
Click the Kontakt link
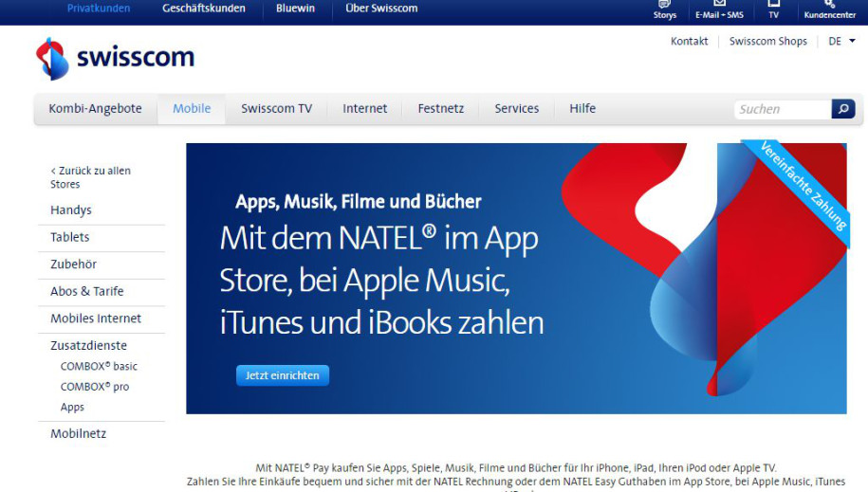point(690,41)
